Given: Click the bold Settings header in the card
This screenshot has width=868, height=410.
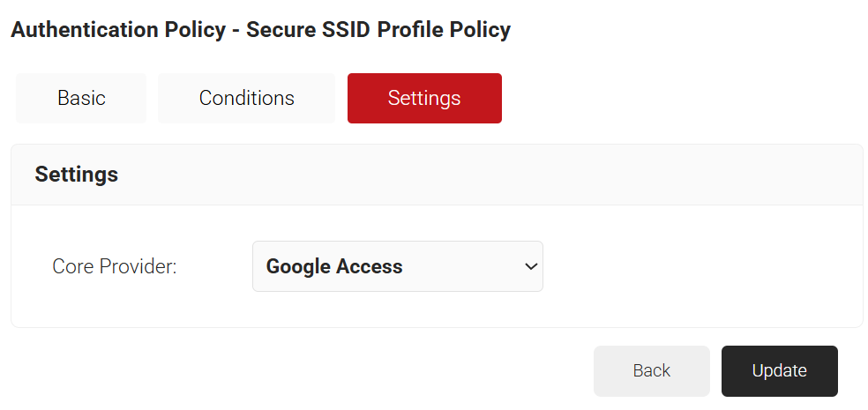Looking at the screenshot, I should (x=77, y=175).
